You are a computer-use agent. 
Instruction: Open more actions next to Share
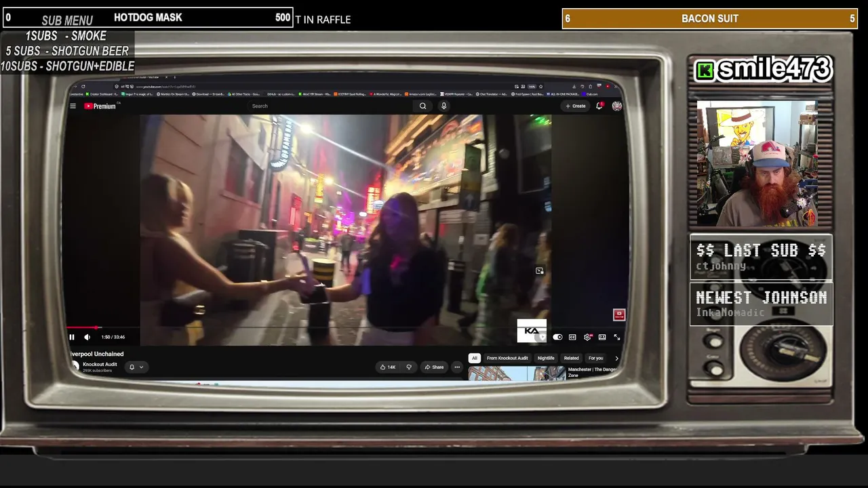pos(457,367)
